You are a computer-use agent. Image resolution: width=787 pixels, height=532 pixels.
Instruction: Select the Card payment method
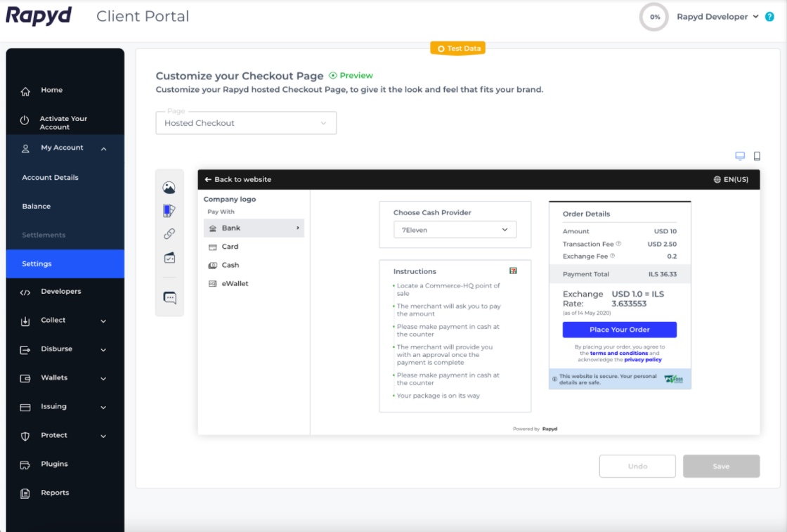tap(230, 247)
